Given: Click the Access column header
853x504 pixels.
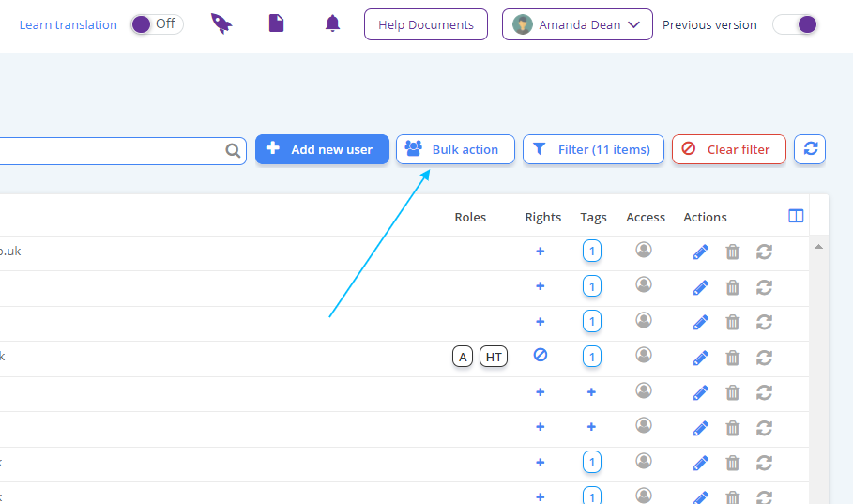Looking at the screenshot, I should pyautogui.click(x=646, y=217).
